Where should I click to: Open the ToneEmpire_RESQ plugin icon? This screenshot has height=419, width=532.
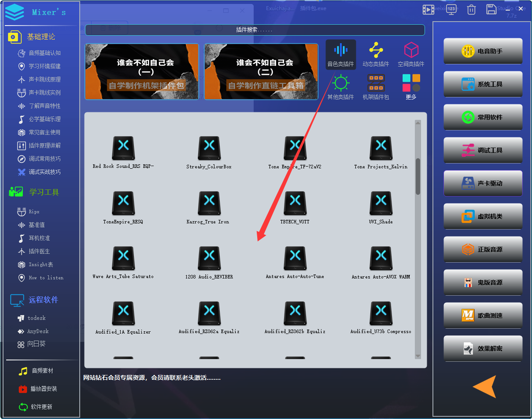coord(123,203)
